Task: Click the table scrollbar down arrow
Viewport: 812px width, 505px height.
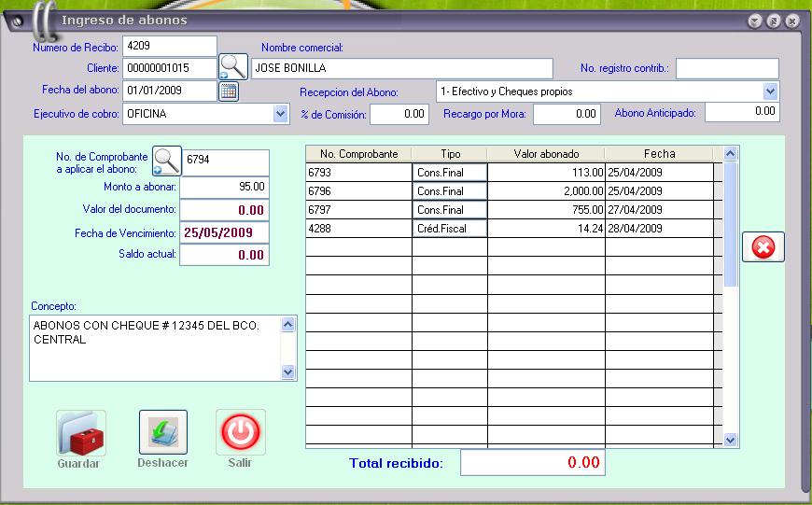Action: coord(730,440)
